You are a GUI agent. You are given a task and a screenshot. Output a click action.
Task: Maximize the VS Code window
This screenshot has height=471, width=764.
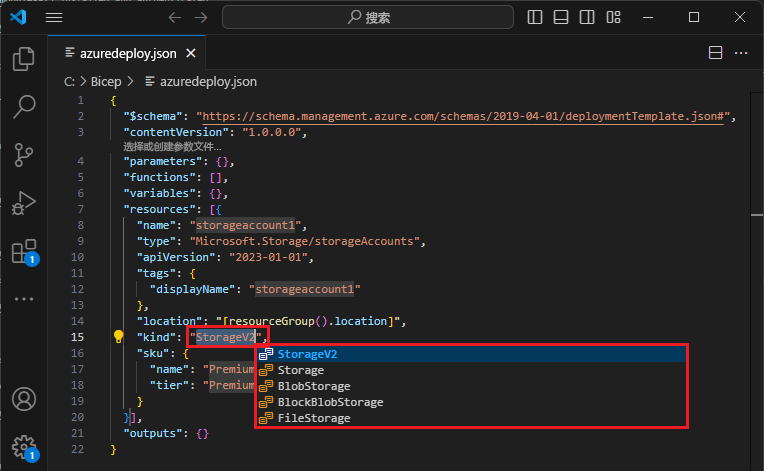(694, 18)
